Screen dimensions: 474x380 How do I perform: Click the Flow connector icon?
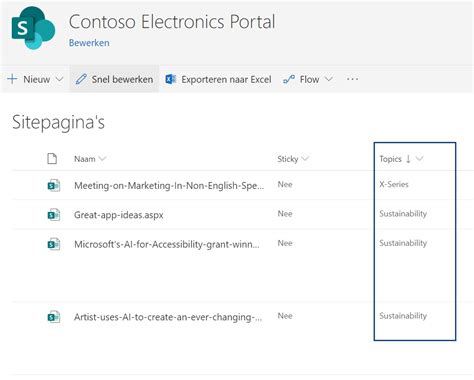tap(289, 79)
